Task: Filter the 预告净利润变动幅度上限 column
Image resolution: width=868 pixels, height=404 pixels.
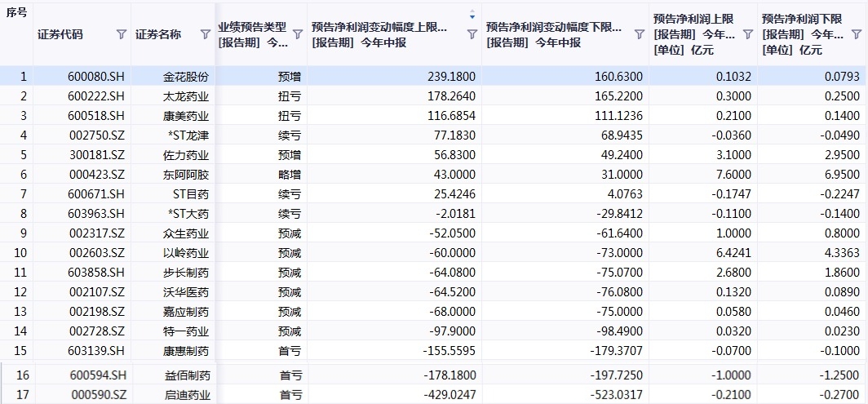Action: point(472,34)
